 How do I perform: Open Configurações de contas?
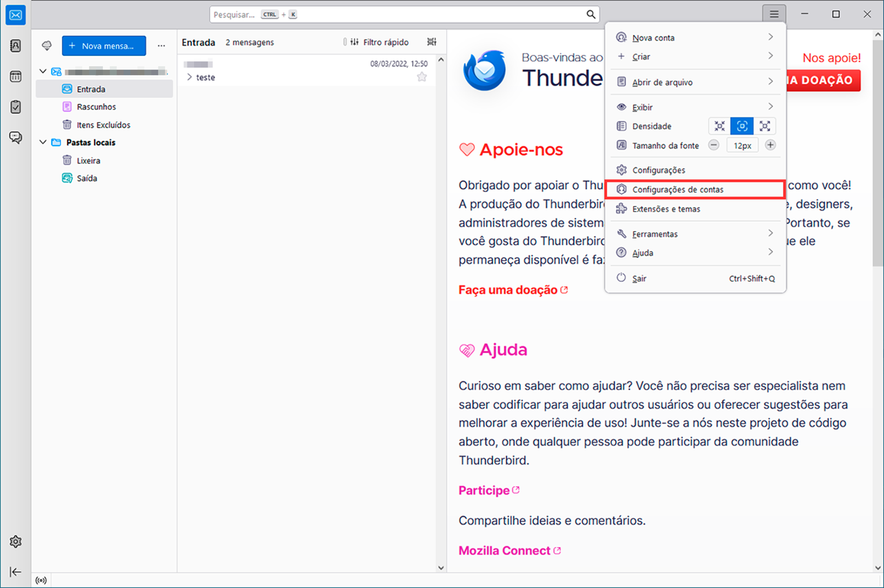point(695,190)
